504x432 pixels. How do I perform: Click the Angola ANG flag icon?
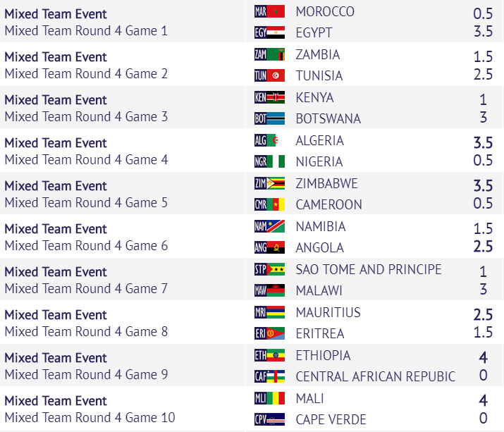[269, 247]
